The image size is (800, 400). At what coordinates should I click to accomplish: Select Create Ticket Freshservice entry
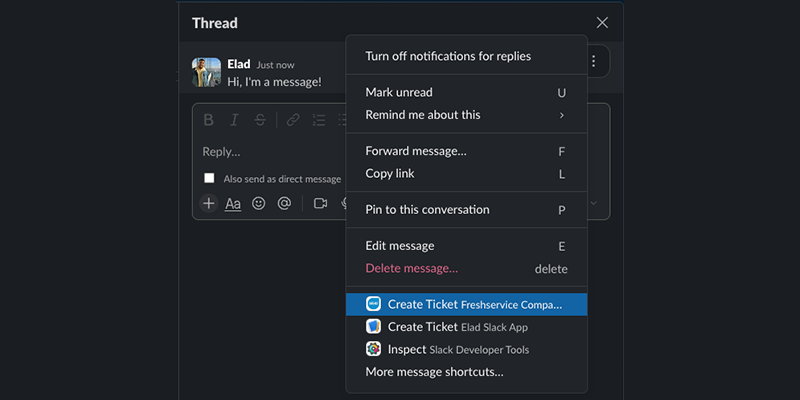point(466,305)
